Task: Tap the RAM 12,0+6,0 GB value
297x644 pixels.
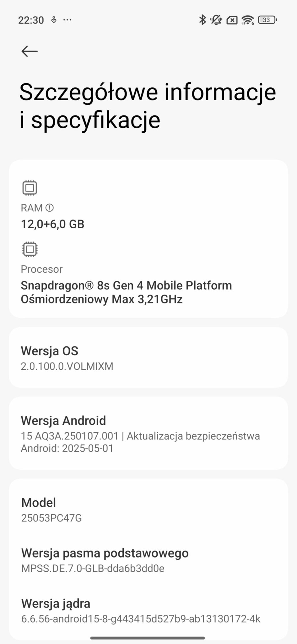Action: 52,224
